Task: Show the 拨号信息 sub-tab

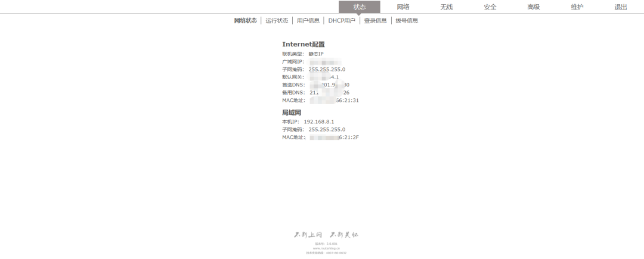Action: pos(407,21)
